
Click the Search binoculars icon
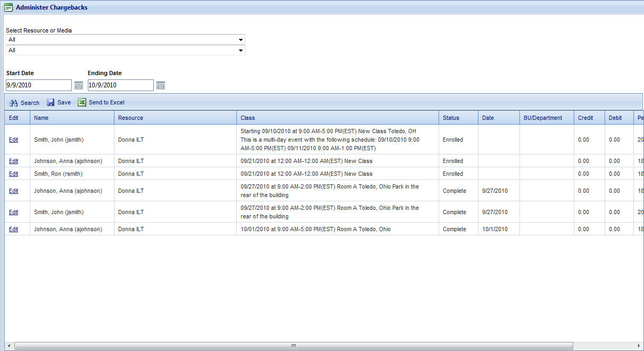[14, 103]
